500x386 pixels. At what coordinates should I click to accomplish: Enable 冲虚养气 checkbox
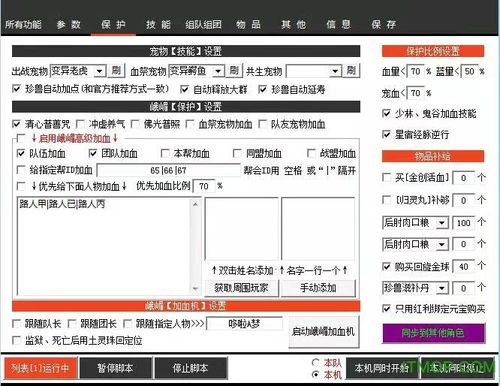pyautogui.click(x=80, y=124)
